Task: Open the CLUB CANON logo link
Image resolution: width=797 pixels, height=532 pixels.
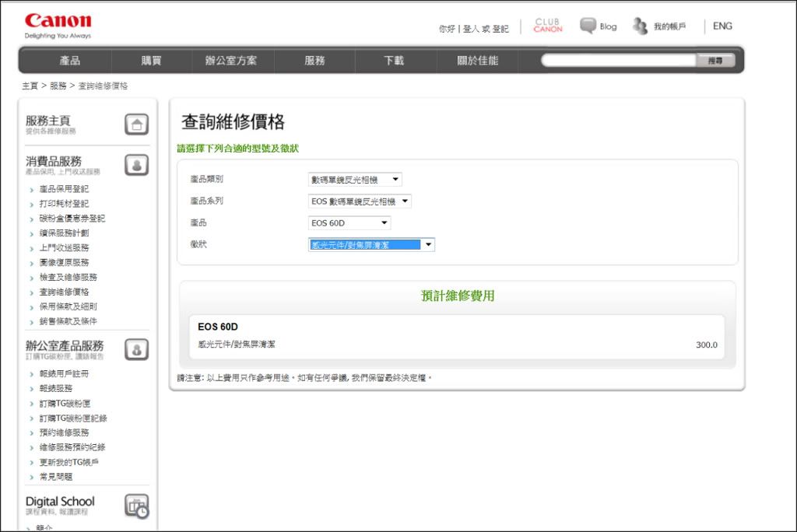Action: (547, 26)
